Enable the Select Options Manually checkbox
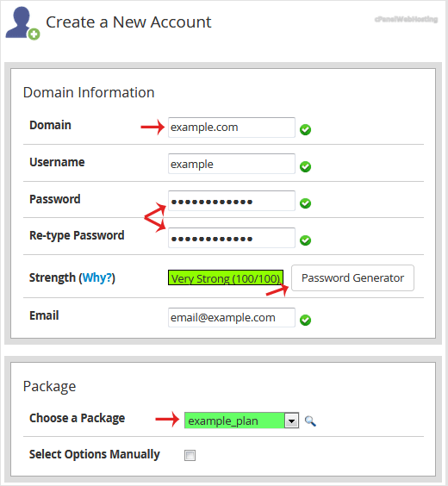Viewport: 448px width, 486px height. pos(190,455)
